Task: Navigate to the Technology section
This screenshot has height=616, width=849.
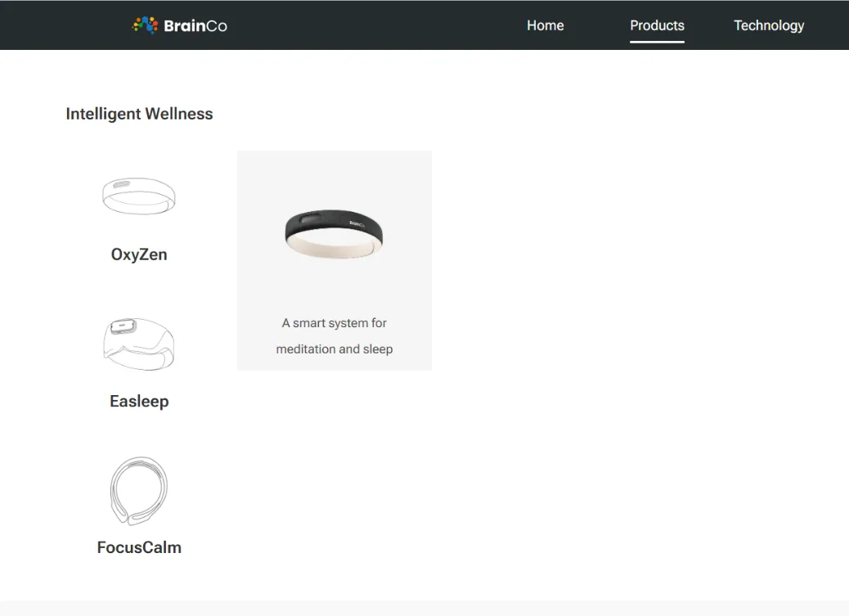Action: coord(768,25)
